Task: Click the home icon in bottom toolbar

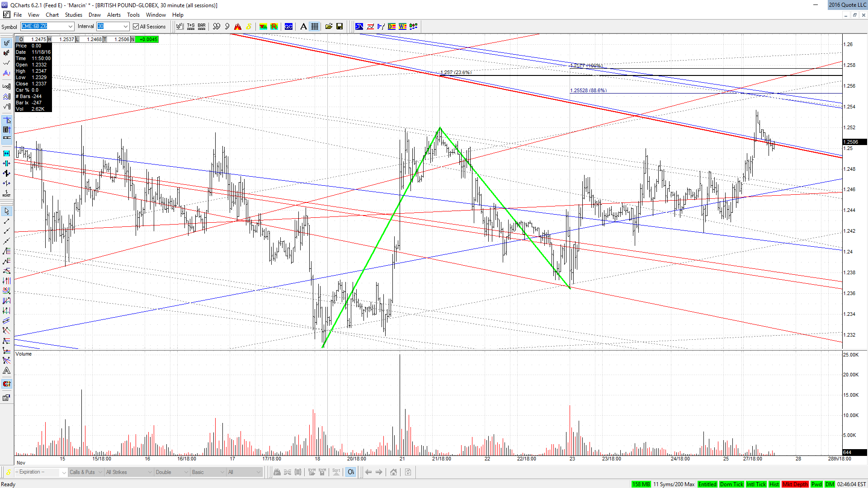Action: [x=393, y=472]
